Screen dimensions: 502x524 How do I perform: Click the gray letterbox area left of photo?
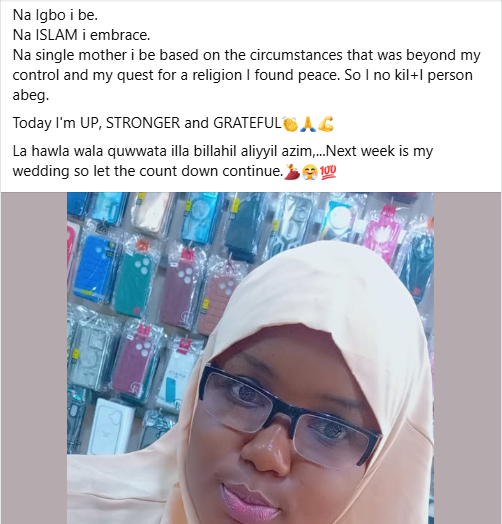(34, 358)
